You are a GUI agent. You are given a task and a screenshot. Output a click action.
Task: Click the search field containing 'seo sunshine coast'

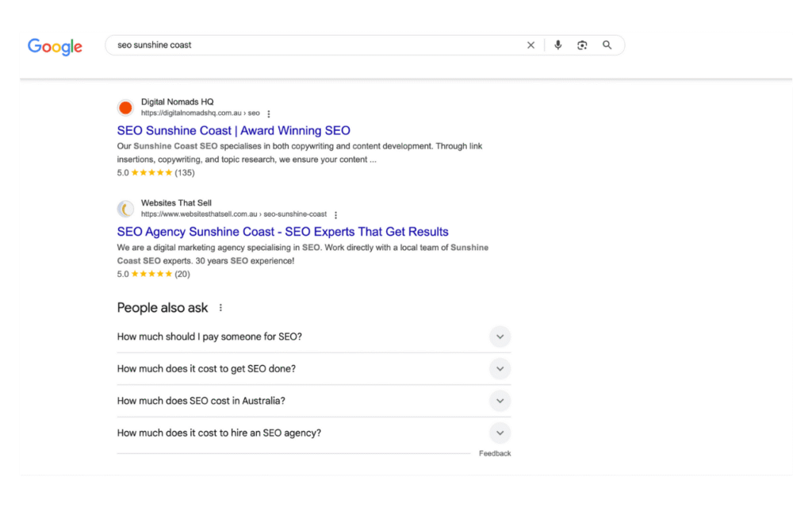pos(365,45)
